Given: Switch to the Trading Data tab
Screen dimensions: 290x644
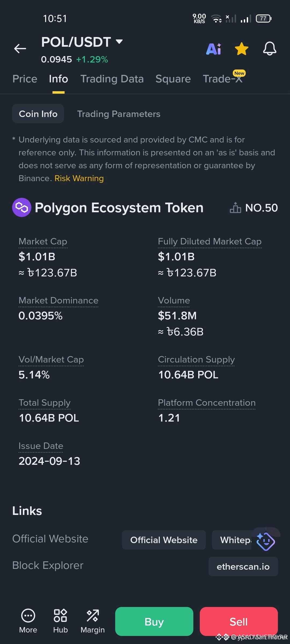Looking at the screenshot, I should 112,79.
